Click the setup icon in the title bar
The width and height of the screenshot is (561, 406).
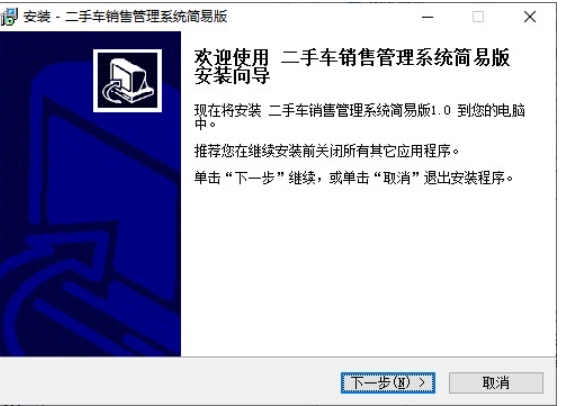coord(9,16)
